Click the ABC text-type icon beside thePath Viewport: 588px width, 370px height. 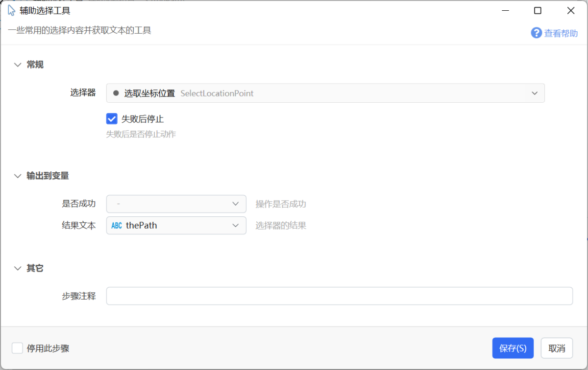click(117, 226)
